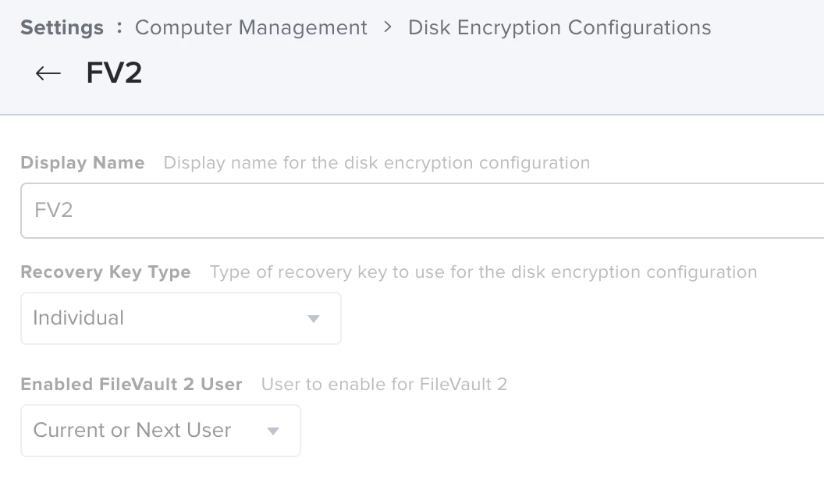Open Disk Encryption Configurations breadcrumb

(x=559, y=28)
